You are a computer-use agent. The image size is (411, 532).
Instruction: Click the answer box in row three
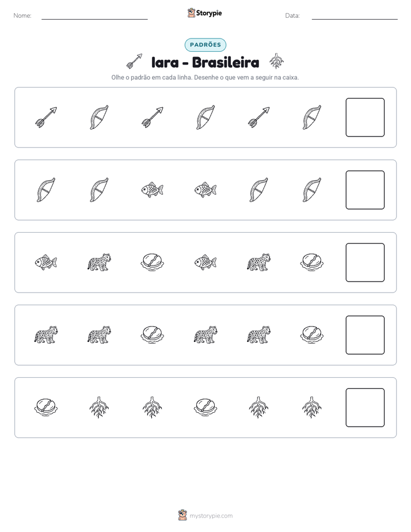[x=365, y=263]
